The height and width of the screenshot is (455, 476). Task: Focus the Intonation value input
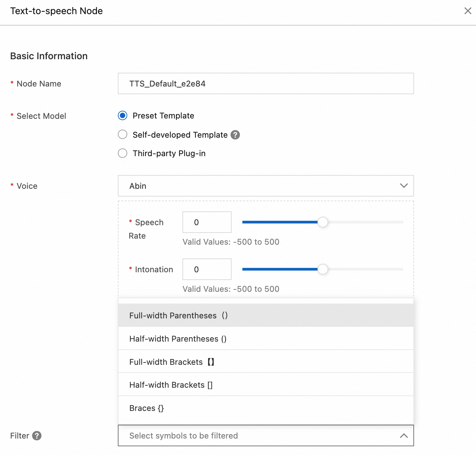tap(207, 269)
